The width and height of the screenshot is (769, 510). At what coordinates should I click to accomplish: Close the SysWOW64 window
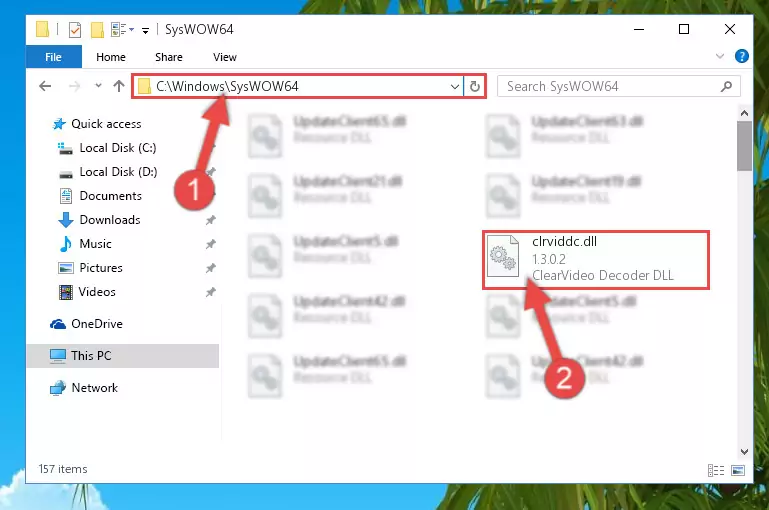730,29
